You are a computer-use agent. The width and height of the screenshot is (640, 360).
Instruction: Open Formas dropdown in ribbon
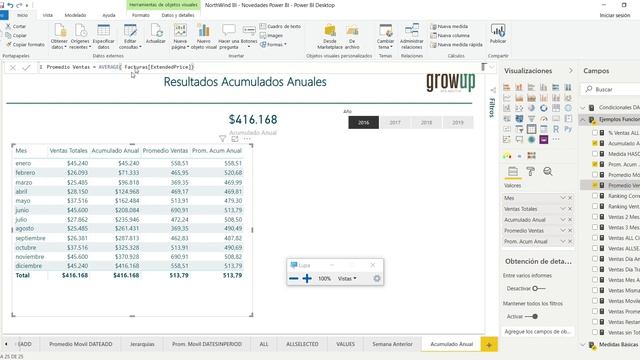tap(274, 44)
